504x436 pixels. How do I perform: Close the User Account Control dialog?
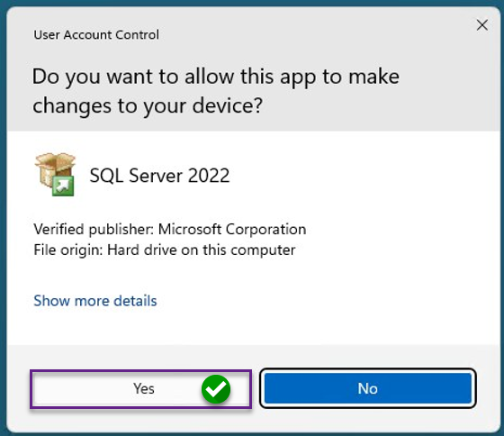coord(481,25)
